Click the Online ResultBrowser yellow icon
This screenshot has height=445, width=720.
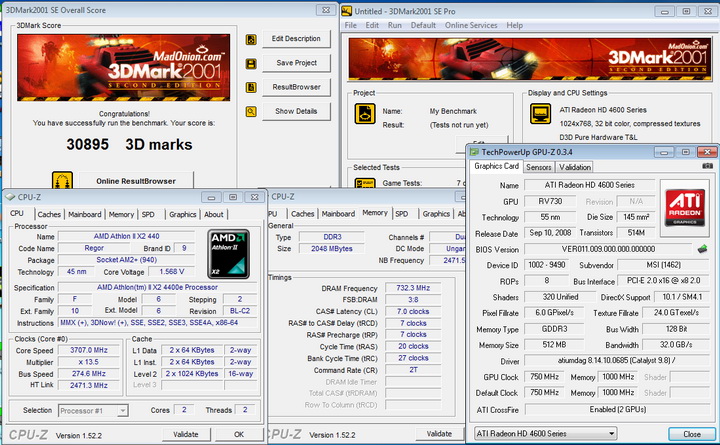click(x=62, y=180)
